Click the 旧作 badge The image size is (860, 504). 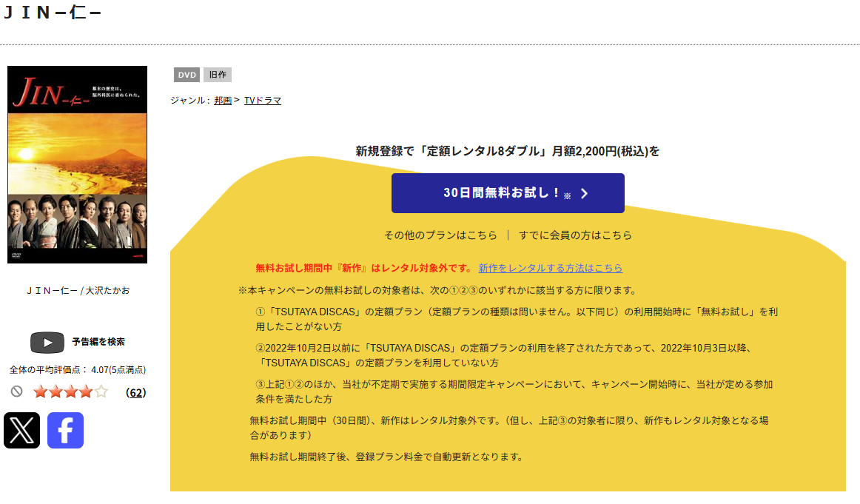pos(218,75)
